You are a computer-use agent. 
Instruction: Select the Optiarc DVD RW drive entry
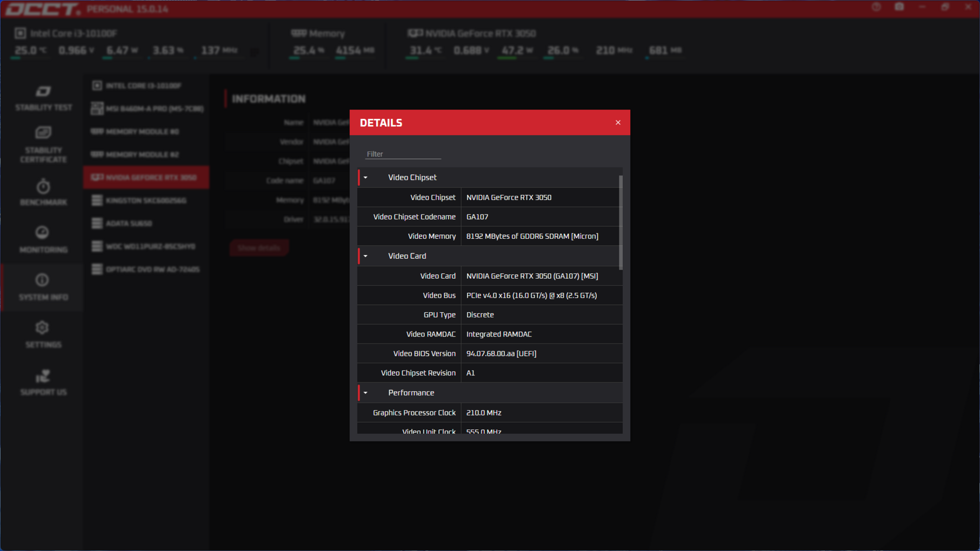146,269
